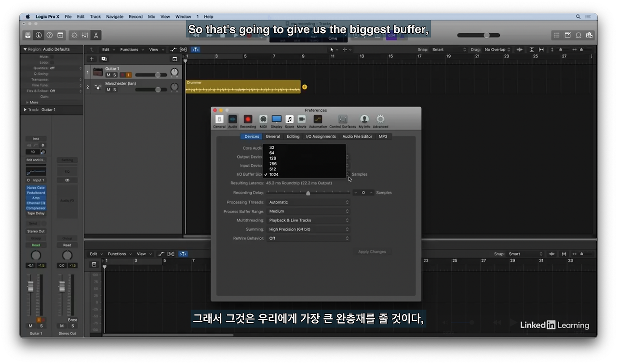Select the Automation preferences icon
The image size is (617, 364).
318,121
